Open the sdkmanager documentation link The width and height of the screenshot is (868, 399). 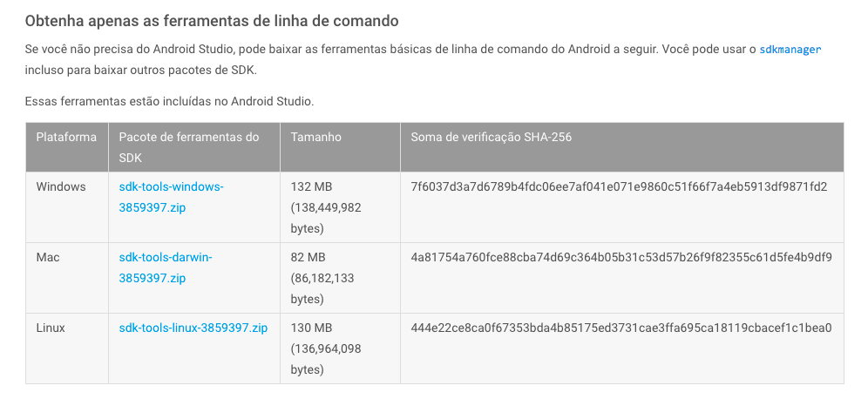[x=790, y=50]
